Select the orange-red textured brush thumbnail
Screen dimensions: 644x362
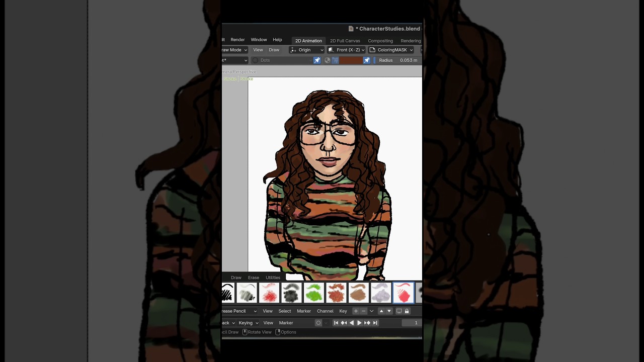point(336,293)
